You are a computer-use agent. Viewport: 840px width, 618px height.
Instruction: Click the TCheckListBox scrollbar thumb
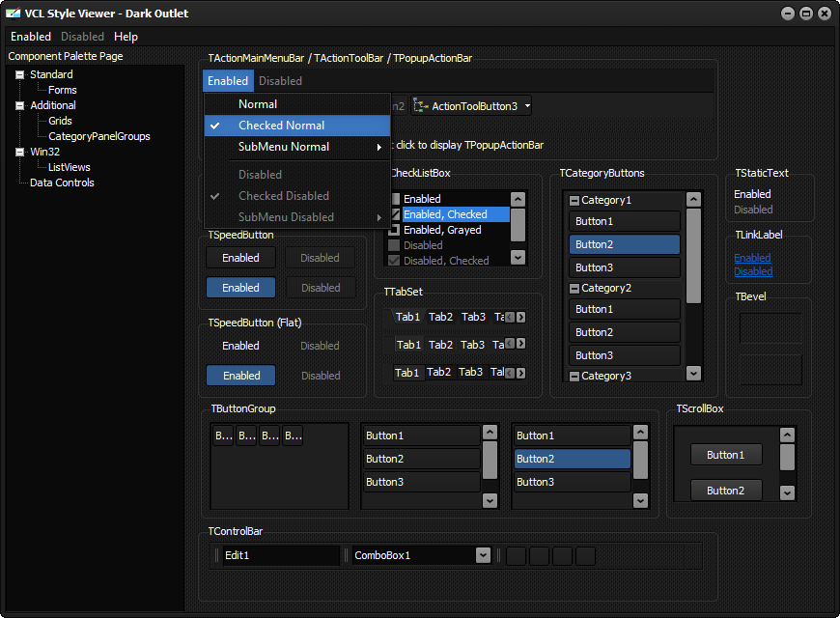click(x=518, y=225)
